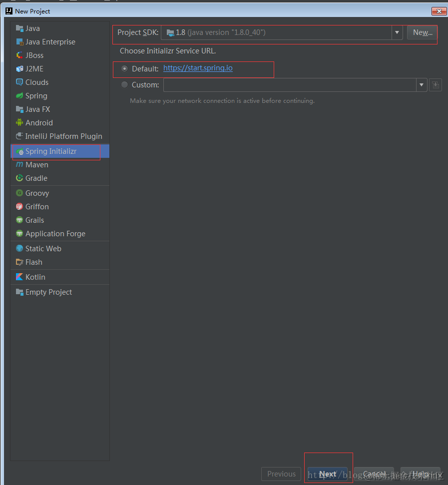Click the Android robot icon
448x485 pixels.
pos(19,123)
